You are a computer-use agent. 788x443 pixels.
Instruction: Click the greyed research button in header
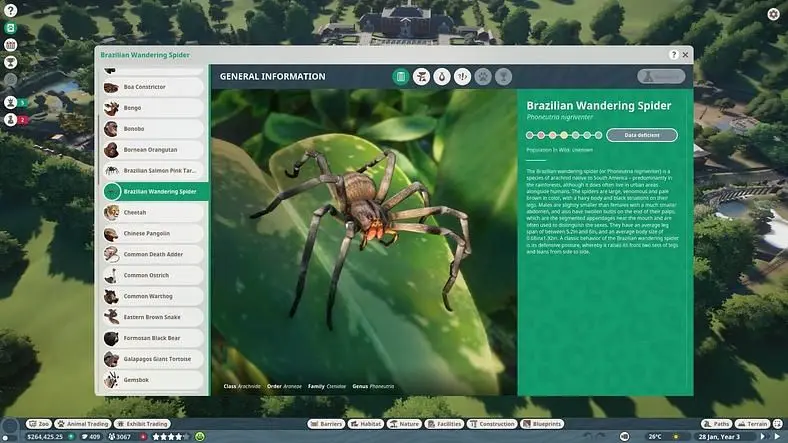pyautogui.click(x=661, y=76)
